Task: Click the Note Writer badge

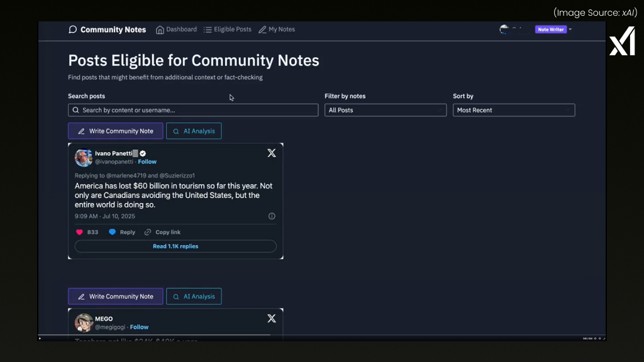Action: click(551, 30)
